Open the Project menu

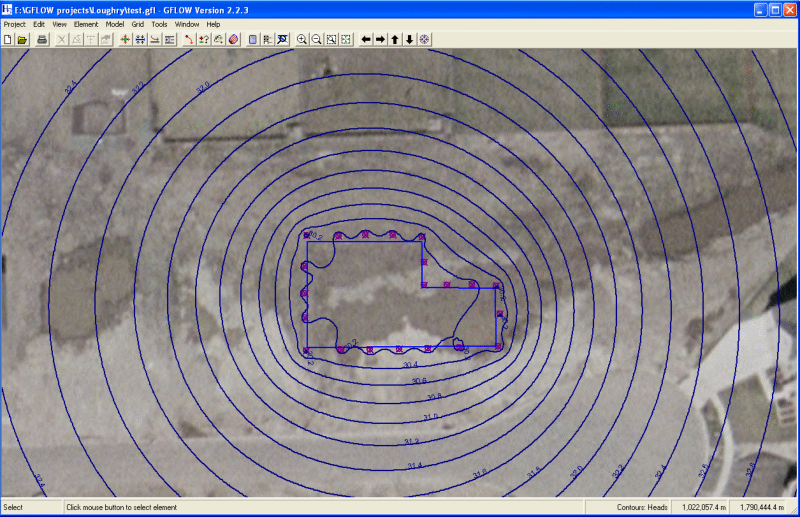point(14,24)
